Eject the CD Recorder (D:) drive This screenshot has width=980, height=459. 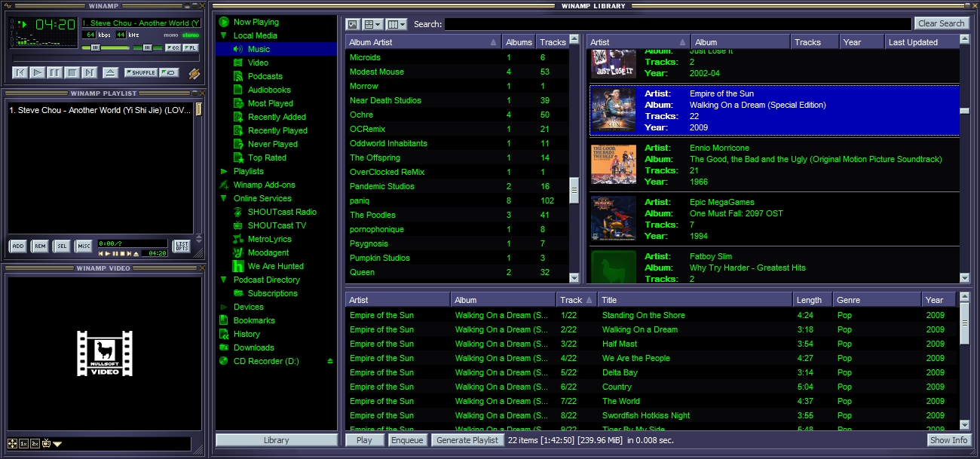pos(330,361)
